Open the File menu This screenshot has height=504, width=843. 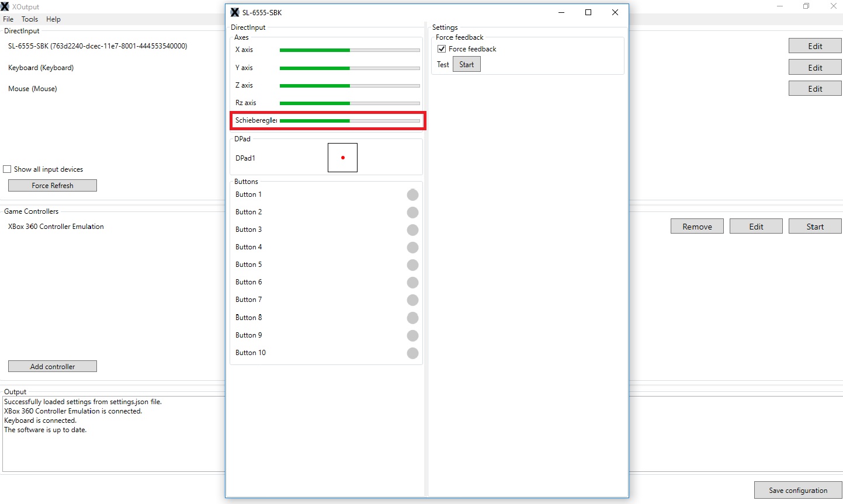(8, 19)
